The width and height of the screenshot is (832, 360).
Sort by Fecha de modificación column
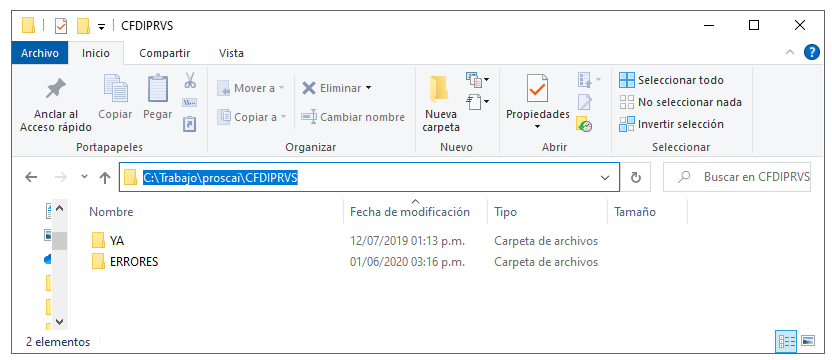410,212
